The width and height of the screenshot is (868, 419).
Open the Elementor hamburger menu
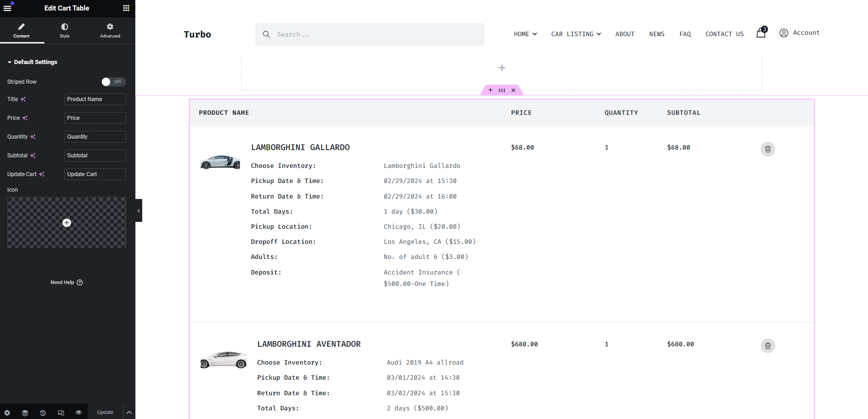click(x=7, y=8)
